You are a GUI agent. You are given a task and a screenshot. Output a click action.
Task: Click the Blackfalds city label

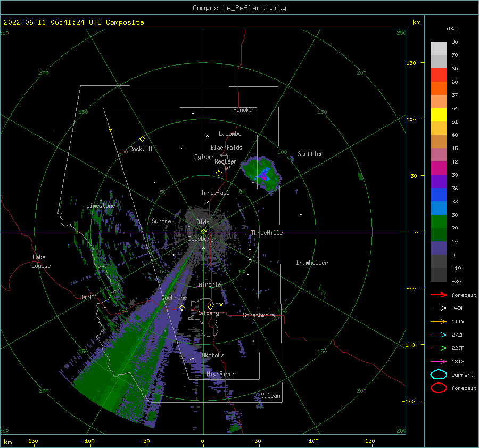226,148
